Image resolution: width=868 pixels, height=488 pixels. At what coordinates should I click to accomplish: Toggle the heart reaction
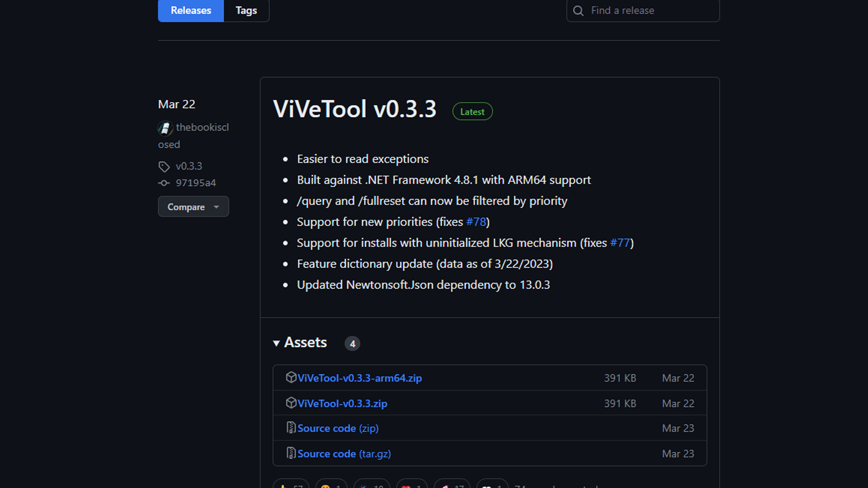click(412, 485)
